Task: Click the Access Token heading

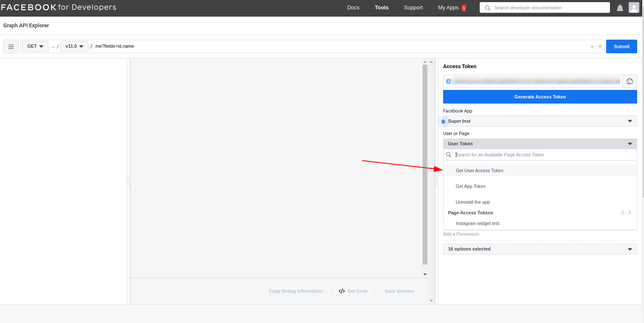Action: coord(460,66)
